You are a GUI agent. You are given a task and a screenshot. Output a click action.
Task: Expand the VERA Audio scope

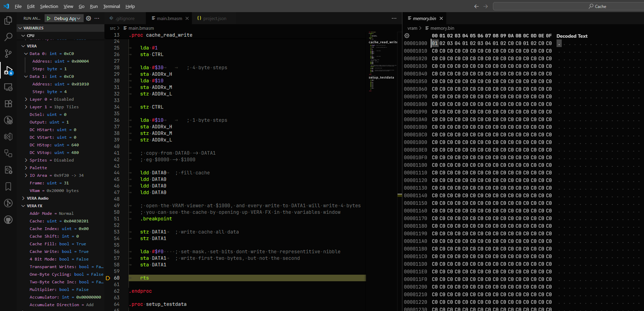(x=23, y=198)
